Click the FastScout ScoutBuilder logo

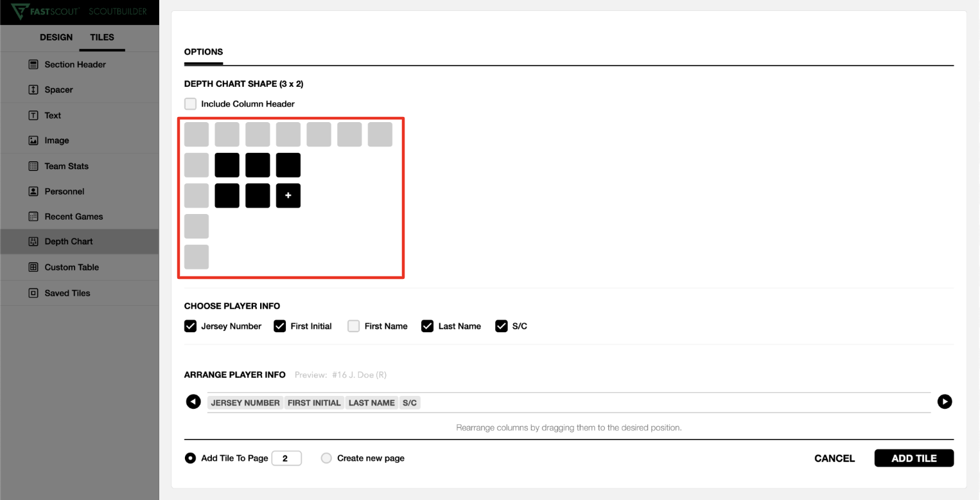(x=80, y=12)
